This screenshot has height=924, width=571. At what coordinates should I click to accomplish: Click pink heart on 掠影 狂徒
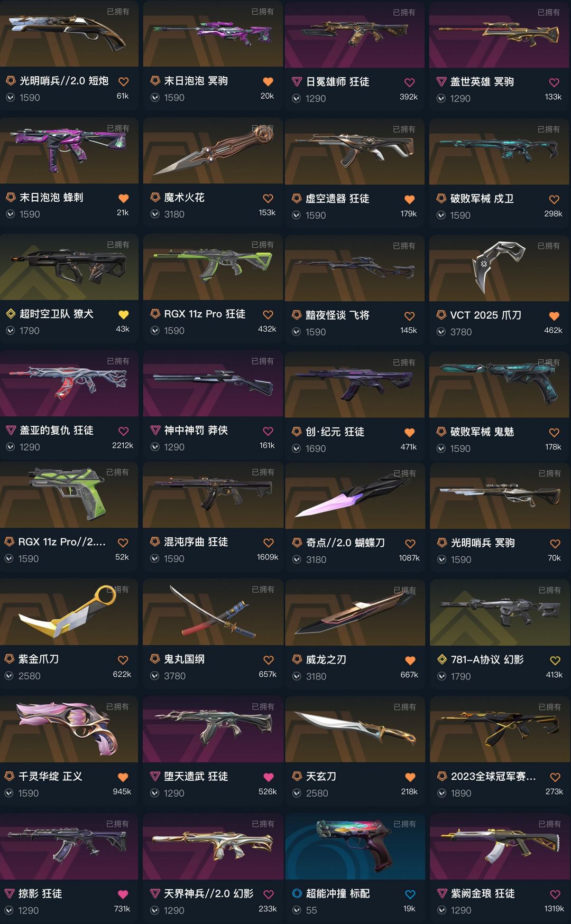pyautogui.click(x=123, y=894)
